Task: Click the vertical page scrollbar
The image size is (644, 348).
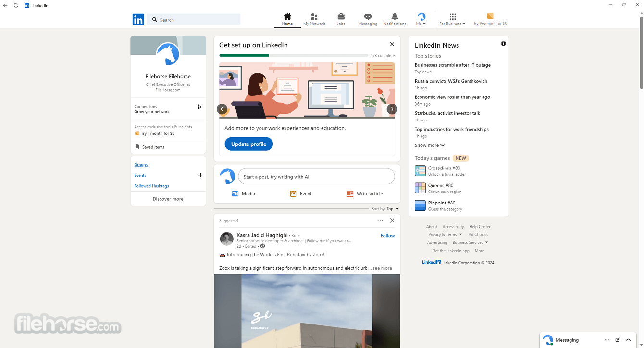Action: click(x=641, y=53)
